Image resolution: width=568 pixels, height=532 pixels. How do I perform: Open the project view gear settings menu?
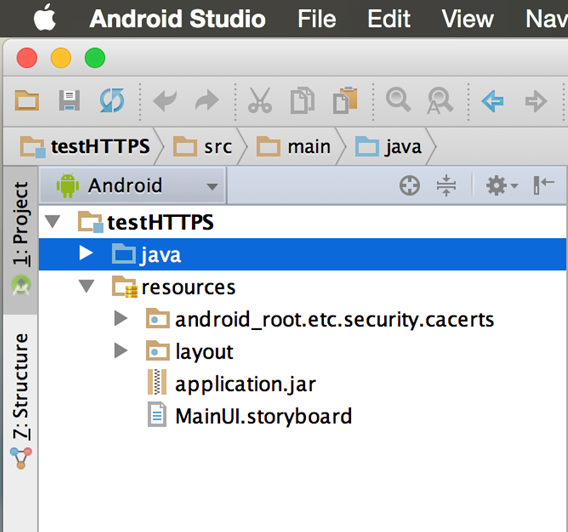(x=501, y=185)
